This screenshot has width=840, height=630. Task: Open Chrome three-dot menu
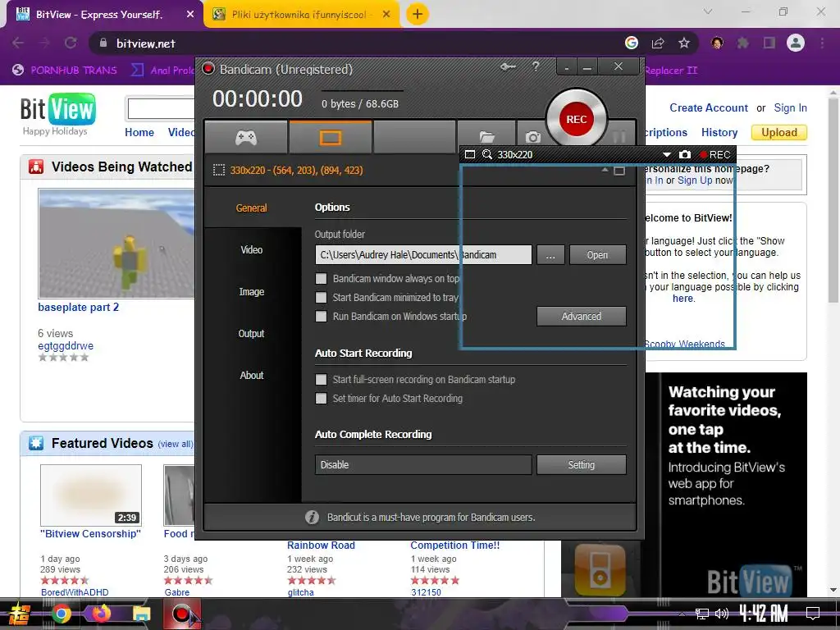click(822, 43)
